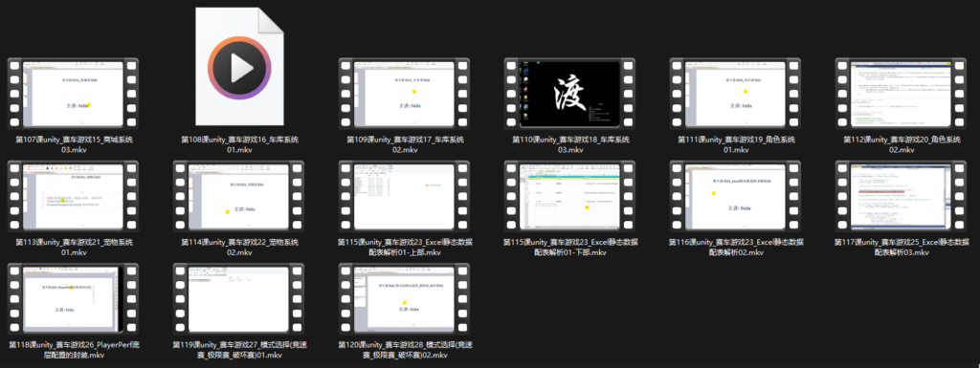Click the filename label 第108课unity_赛车游戏16_车库系统01.mkv

[x=239, y=144]
